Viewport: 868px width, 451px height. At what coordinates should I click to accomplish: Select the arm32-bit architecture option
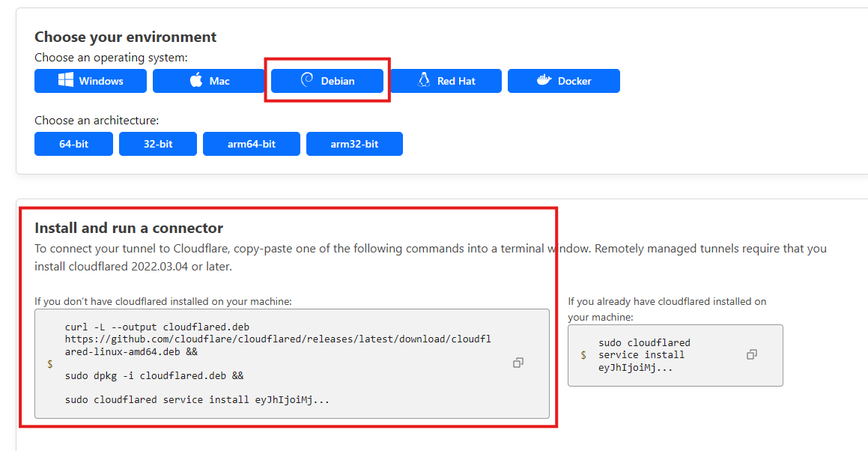[x=354, y=144]
